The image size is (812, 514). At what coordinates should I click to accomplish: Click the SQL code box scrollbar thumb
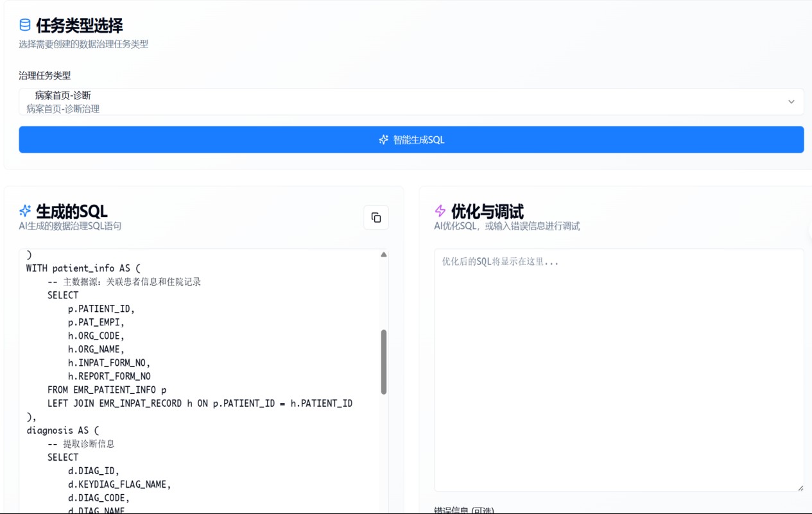click(x=384, y=361)
